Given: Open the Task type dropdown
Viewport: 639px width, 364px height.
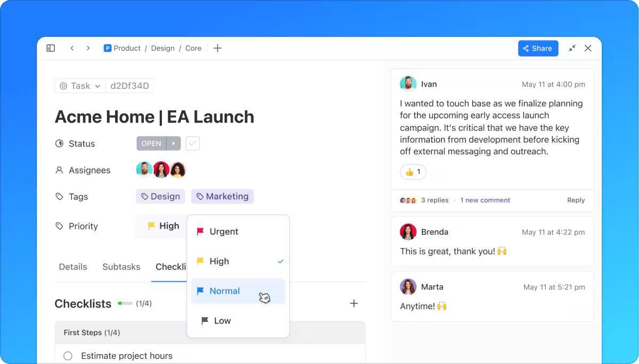Looking at the screenshot, I should pos(80,86).
